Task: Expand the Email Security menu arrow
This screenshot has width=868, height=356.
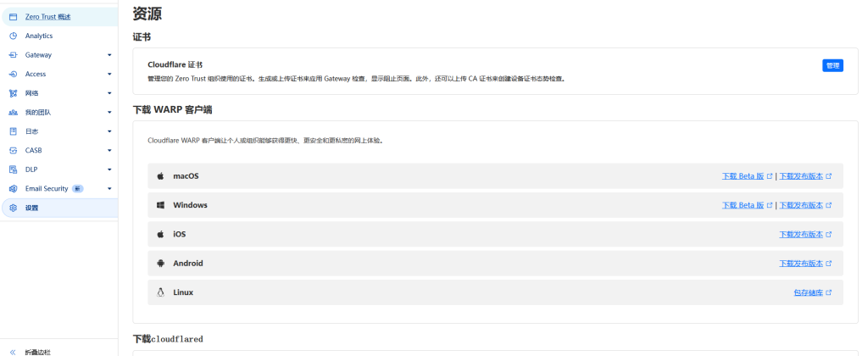Action: tap(109, 189)
